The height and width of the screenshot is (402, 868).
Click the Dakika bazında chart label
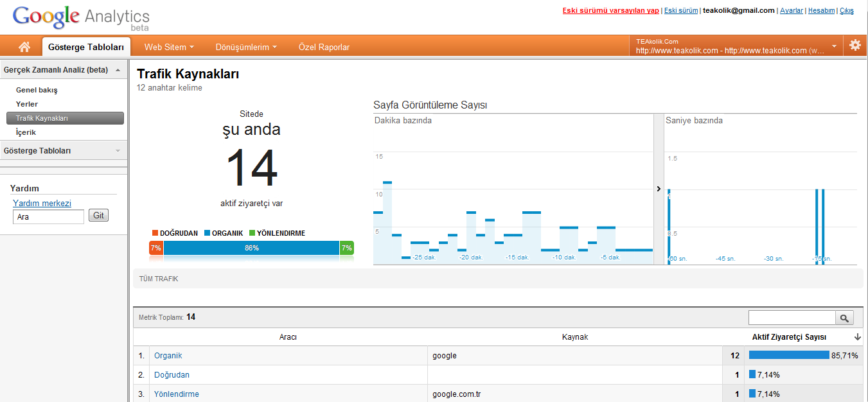pyautogui.click(x=403, y=120)
